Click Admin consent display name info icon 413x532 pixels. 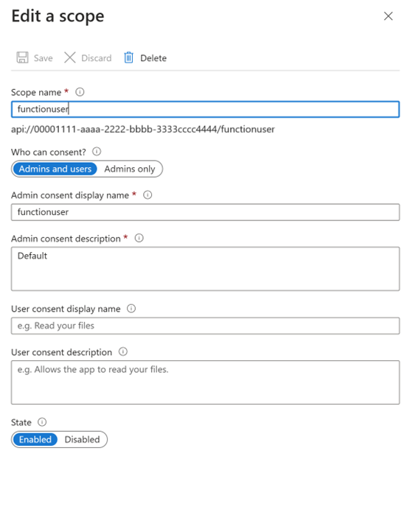(147, 195)
